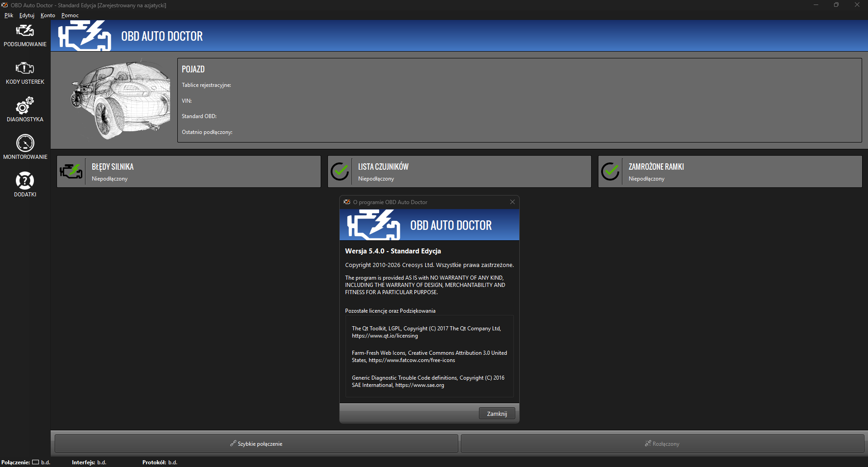
Task: Click the app icon in the About dialog title bar
Action: [347, 202]
